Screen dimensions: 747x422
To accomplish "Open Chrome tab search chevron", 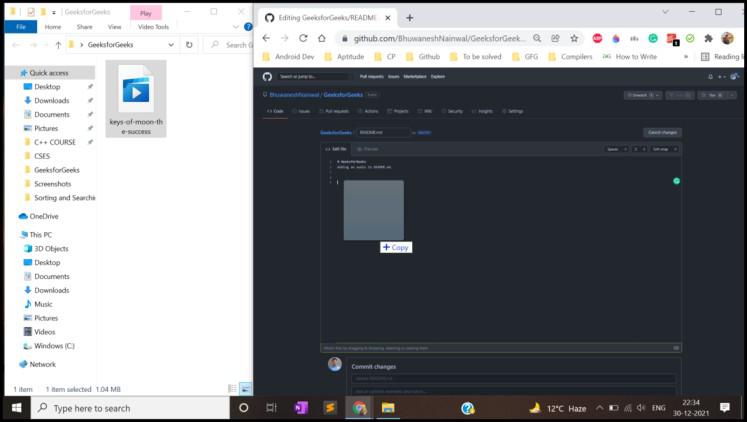I will pyautogui.click(x=665, y=12).
